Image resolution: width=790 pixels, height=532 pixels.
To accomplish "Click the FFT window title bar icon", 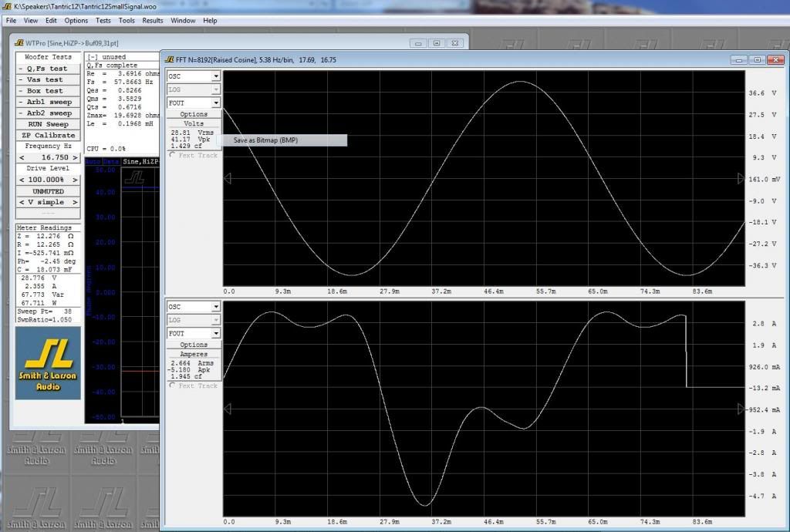I will (x=169, y=59).
